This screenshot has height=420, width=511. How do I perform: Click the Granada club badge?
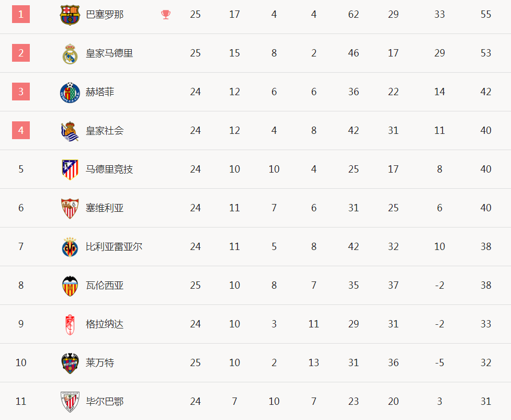click(70, 324)
